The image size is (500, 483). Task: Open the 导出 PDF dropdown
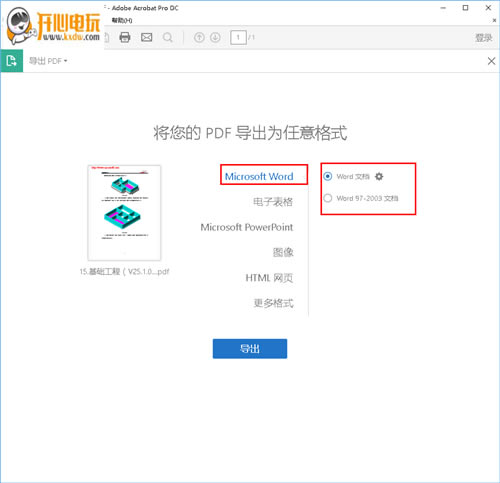[x=48, y=61]
